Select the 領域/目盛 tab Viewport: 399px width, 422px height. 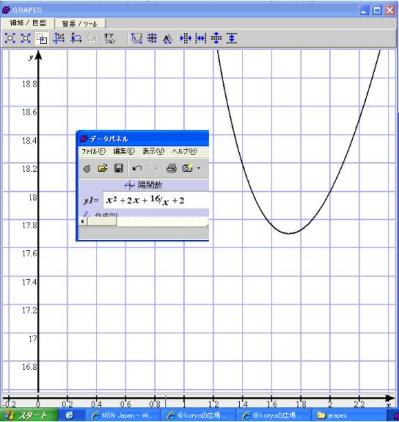(28, 23)
